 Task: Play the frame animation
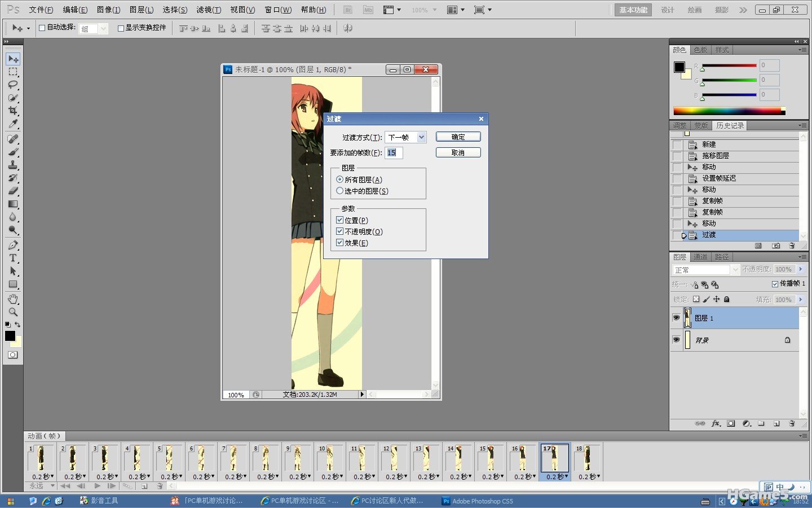click(x=98, y=486)
